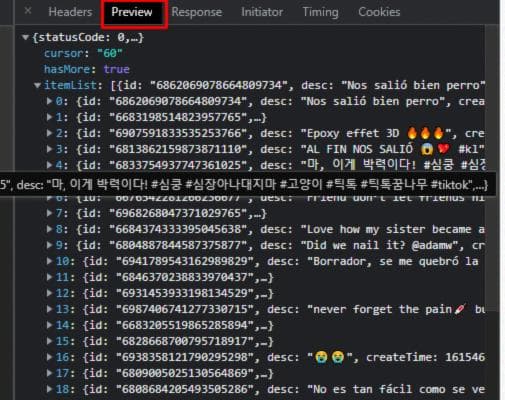Image resolution: width=505 pixels, height=400 pixels.
Task: Click the cursor value "60"
Action: click(x=110, y=53)
